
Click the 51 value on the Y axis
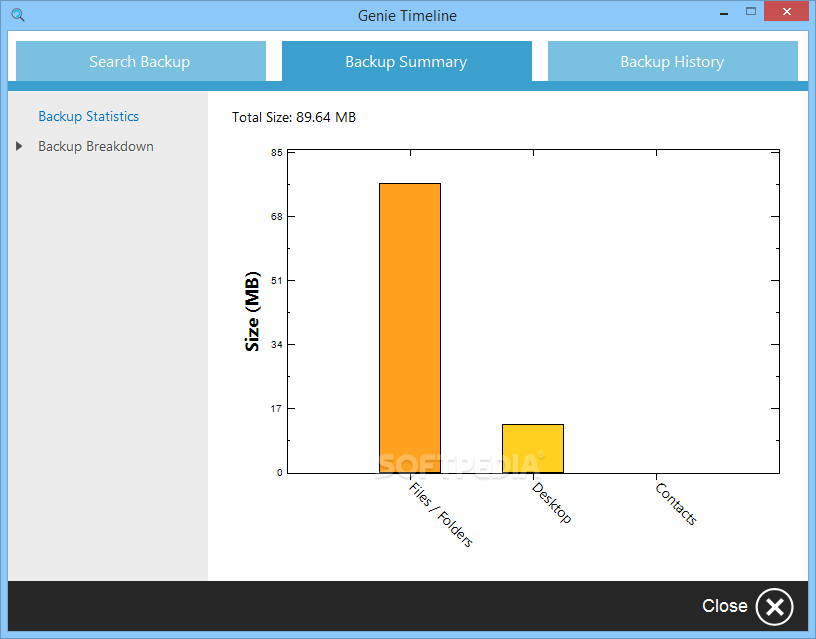[277, 280]
